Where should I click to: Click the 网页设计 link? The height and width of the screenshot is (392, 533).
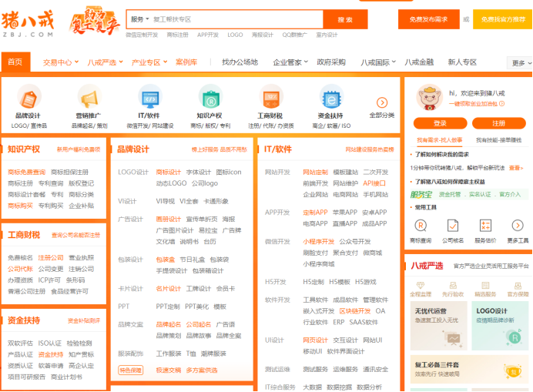point(316,340)
